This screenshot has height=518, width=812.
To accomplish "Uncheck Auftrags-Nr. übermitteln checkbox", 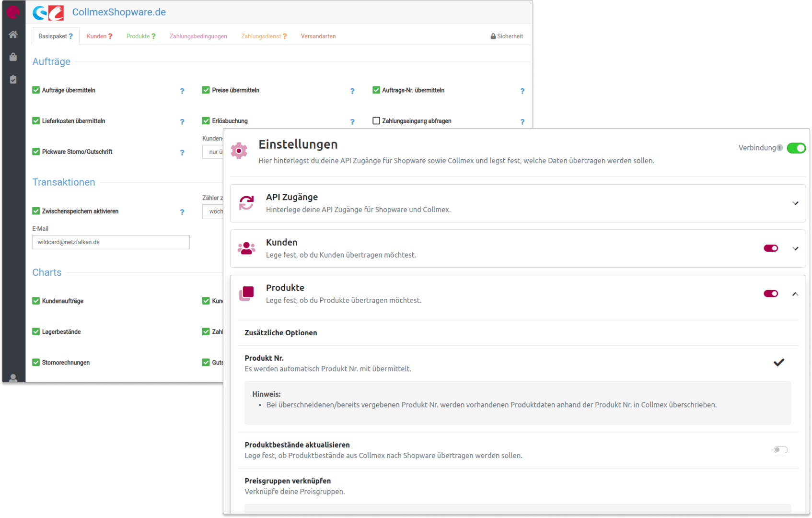I will 376,90.
